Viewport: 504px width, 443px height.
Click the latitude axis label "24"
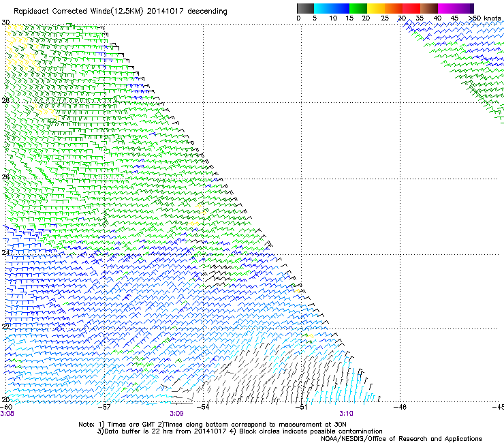[x=5, y=253]
